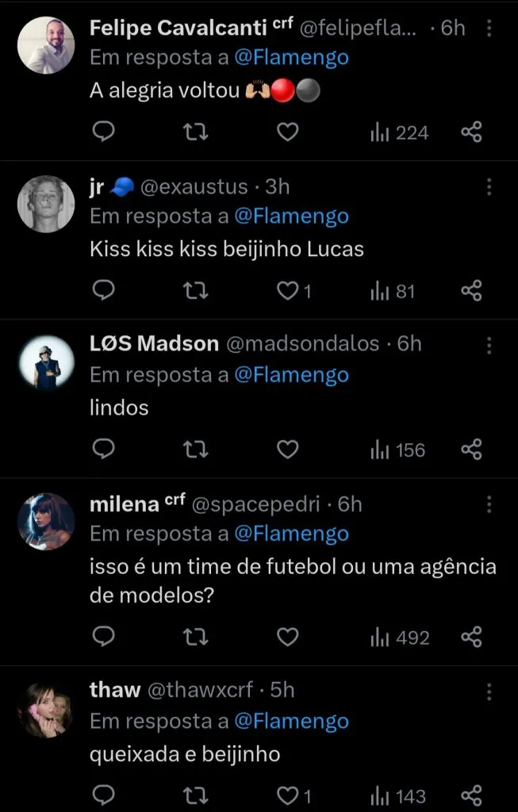Reply to thaw's "queixada e beijinho" tweet
This screenshot has height=812, width=518.
105,795
